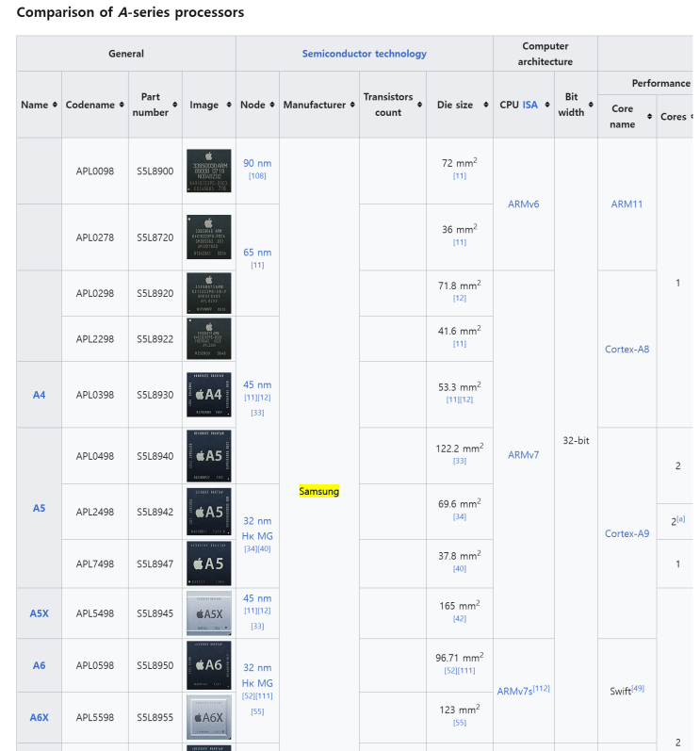
Task: Open the ARMv6 link
Action: coord(523,204)
